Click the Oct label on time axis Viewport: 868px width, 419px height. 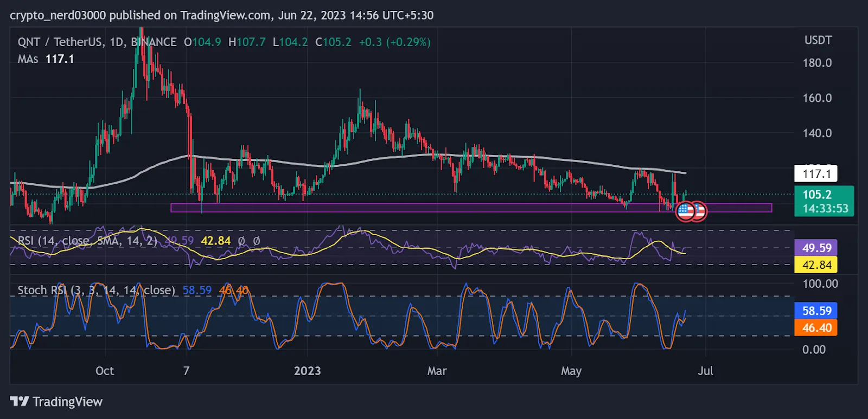click(105, 371)
